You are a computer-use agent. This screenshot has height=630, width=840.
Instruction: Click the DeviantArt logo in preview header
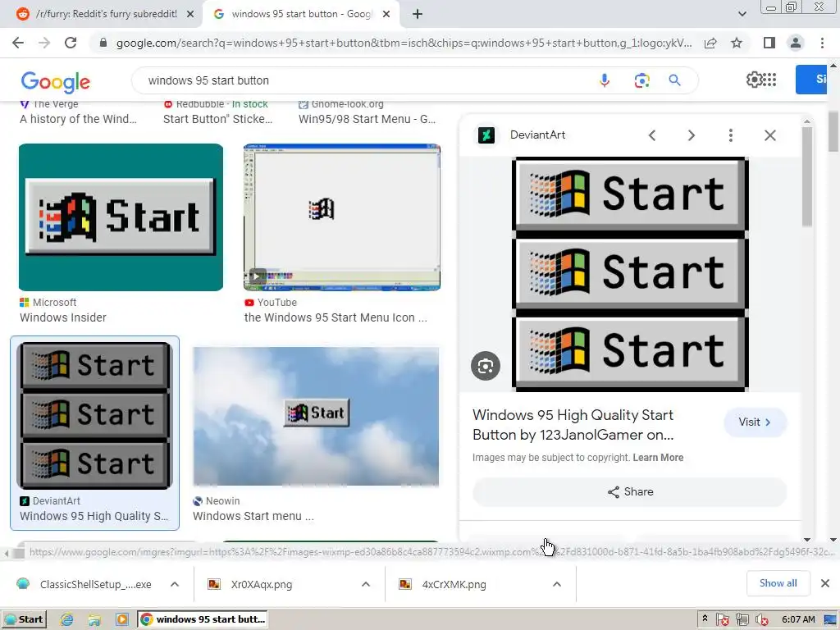click(486, 135)
